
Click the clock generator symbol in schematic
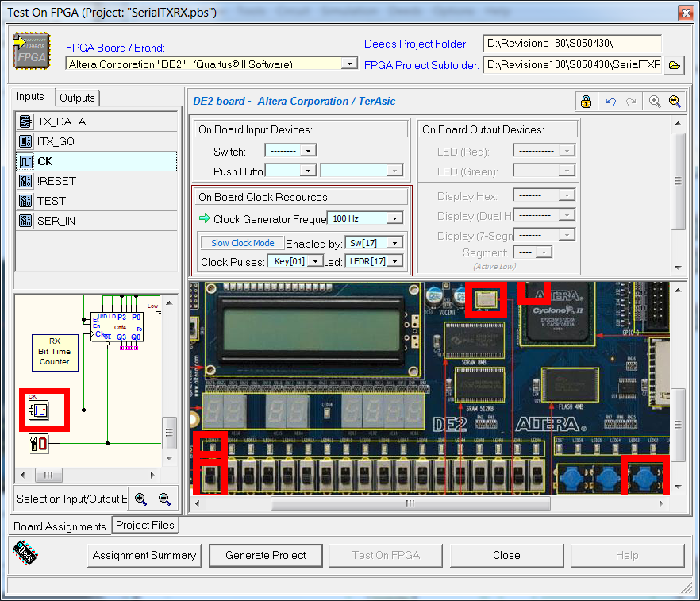(x=38, y=410)
